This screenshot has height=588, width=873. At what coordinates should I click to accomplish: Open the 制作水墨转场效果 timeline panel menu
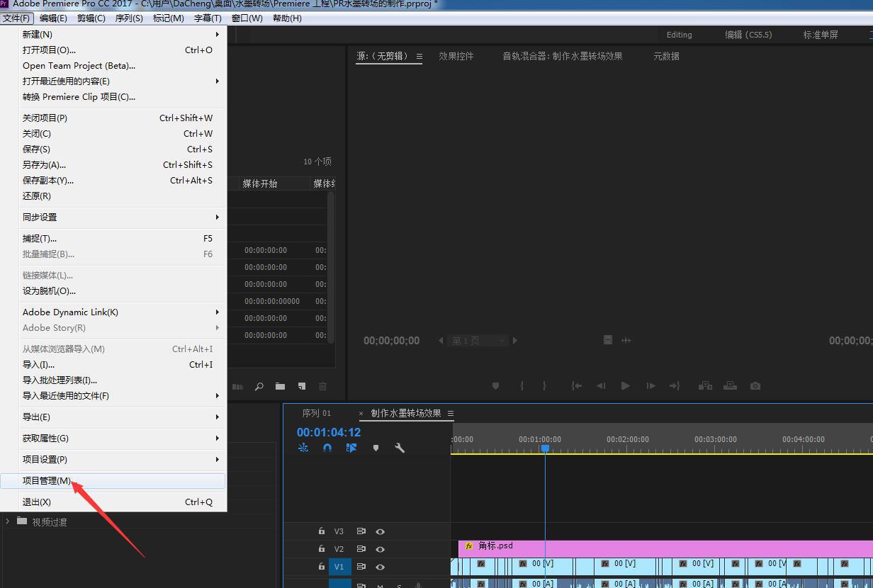coord(450,413)
